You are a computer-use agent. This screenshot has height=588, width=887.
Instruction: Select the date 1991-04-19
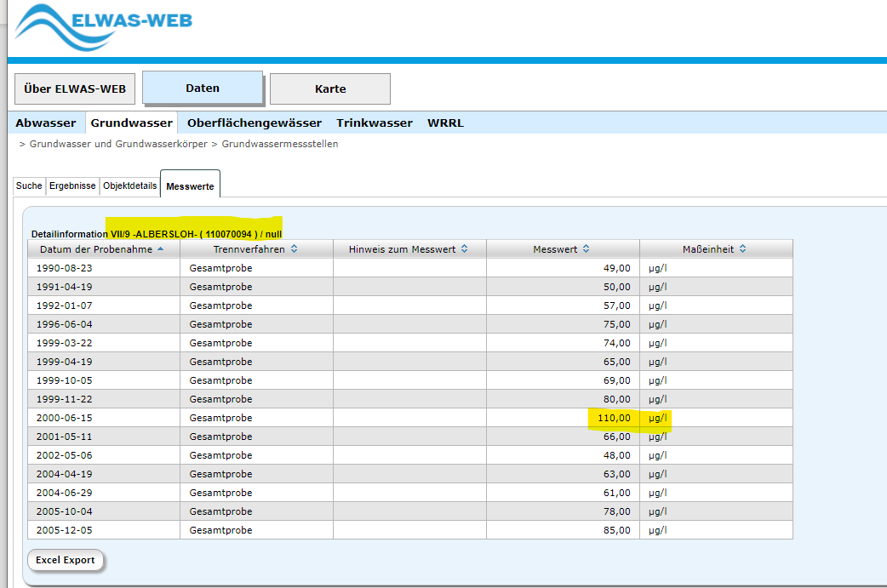pos(65,287)
